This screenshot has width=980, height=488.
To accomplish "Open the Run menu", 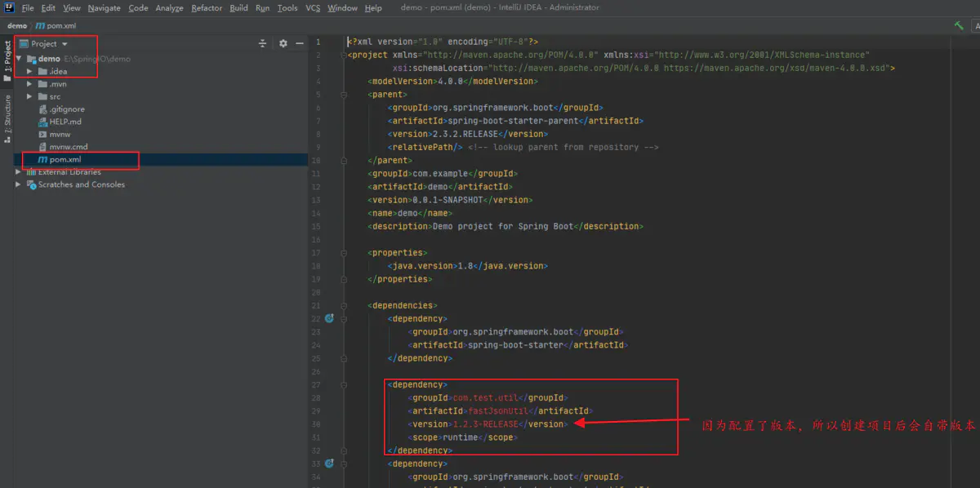I will [262, 8].
